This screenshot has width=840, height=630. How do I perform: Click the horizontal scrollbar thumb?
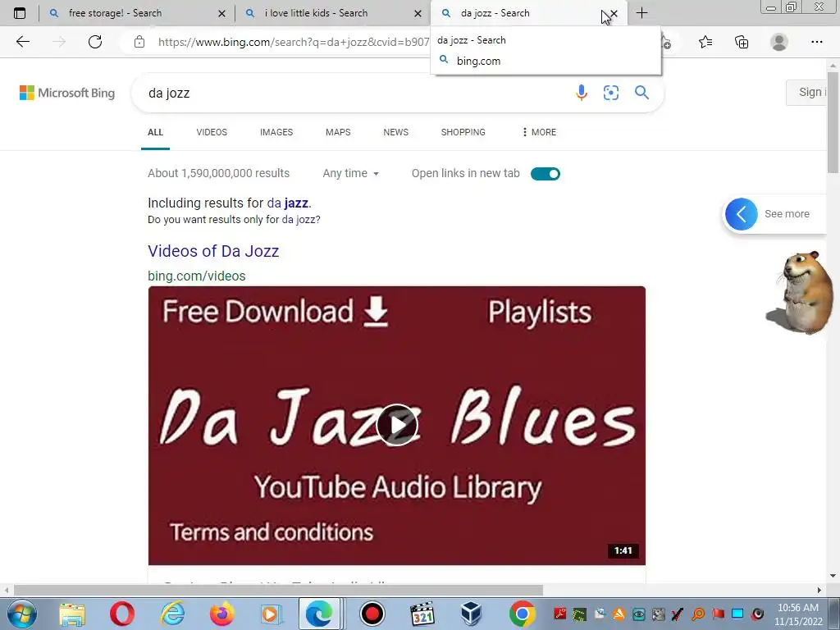point(279,590)
